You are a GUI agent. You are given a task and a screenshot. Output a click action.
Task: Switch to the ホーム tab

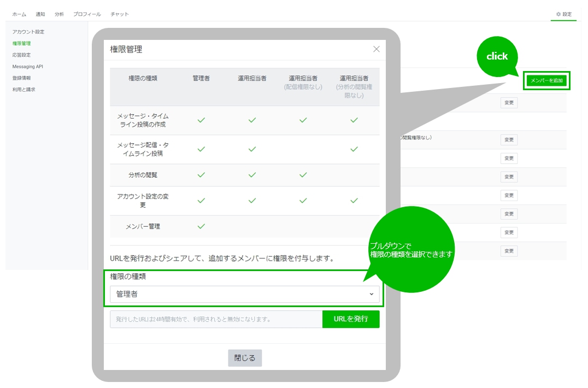point(19,14)
